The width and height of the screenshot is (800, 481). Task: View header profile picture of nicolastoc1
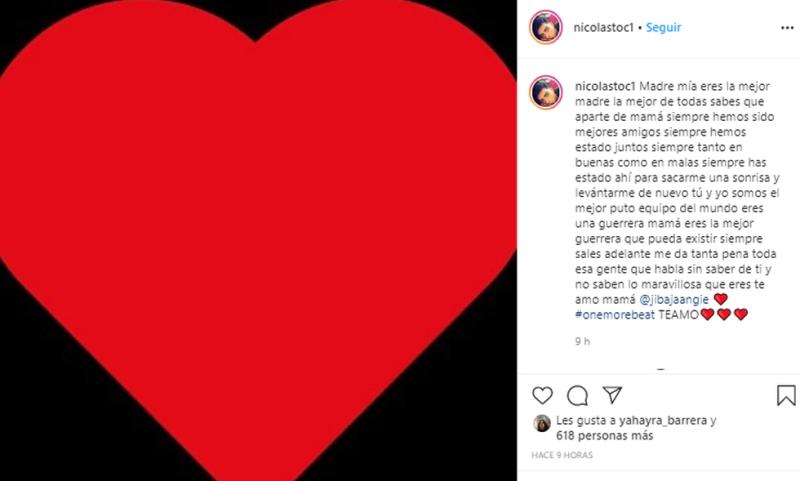tap(546, 27)
